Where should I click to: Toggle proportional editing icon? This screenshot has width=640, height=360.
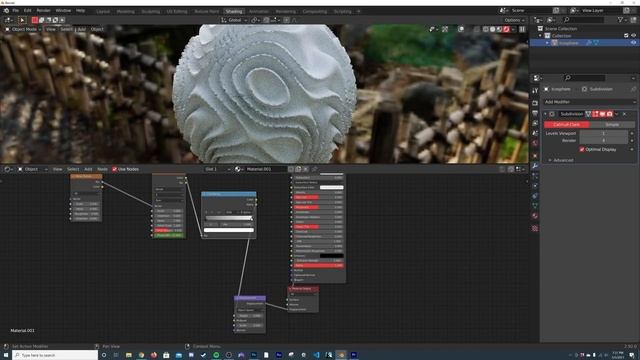[x=286, y=20]
